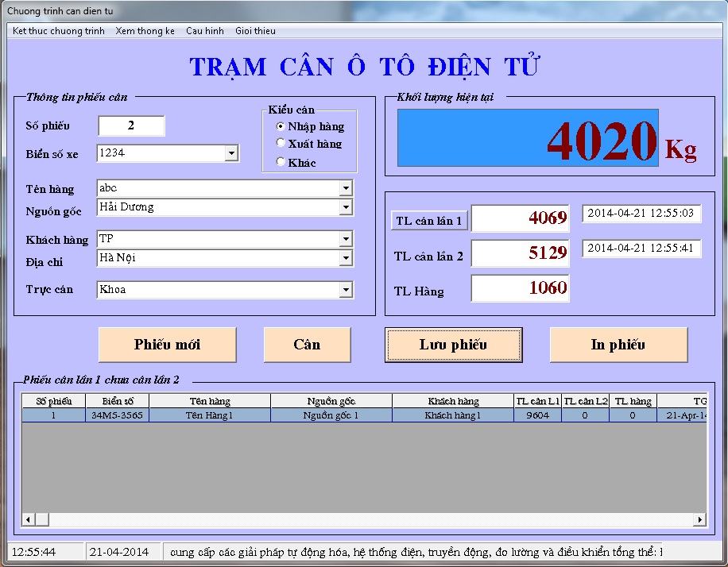Open the Xem thong ke menu
The image size is (728, 567).
(145, 31)
